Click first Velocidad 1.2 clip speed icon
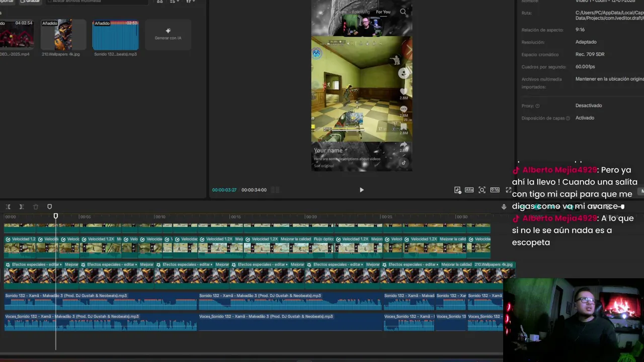The height and width of the screenshot is (362, 644). tap(8, 239)
